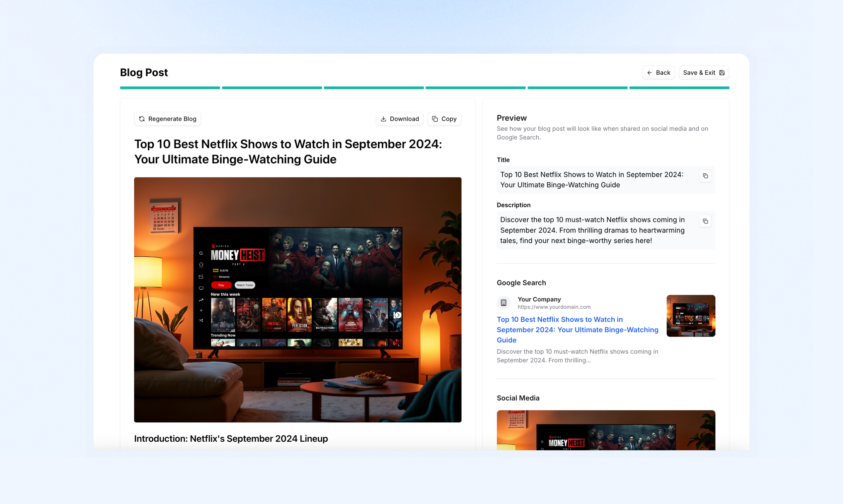Click the Social Media preview image

point(605,430)
